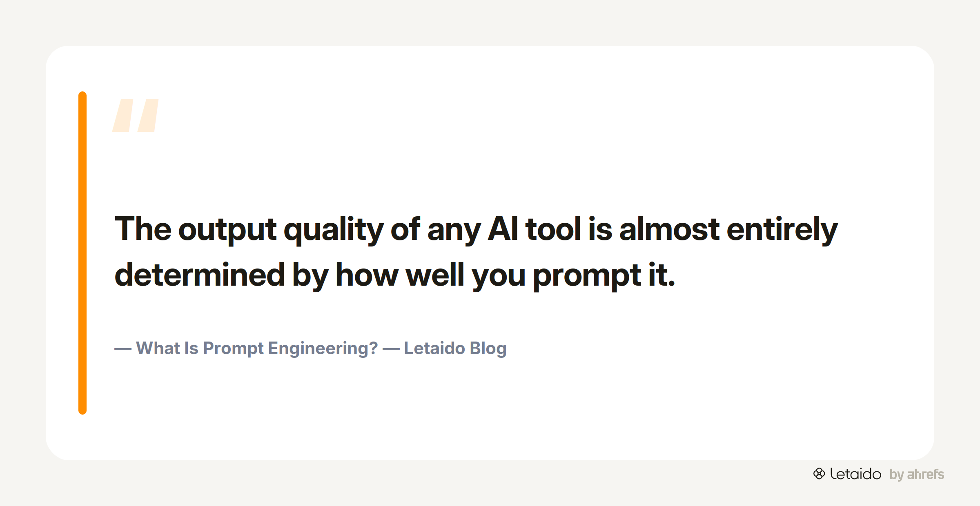Image resolution: width=980 pixels, height=506 pixels.
Task: Select the right slash of the quotation mark
Action: click(148, 115)
